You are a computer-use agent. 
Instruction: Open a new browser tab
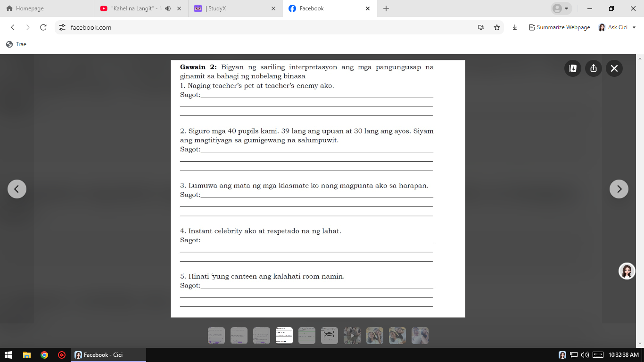coord(385,8)
